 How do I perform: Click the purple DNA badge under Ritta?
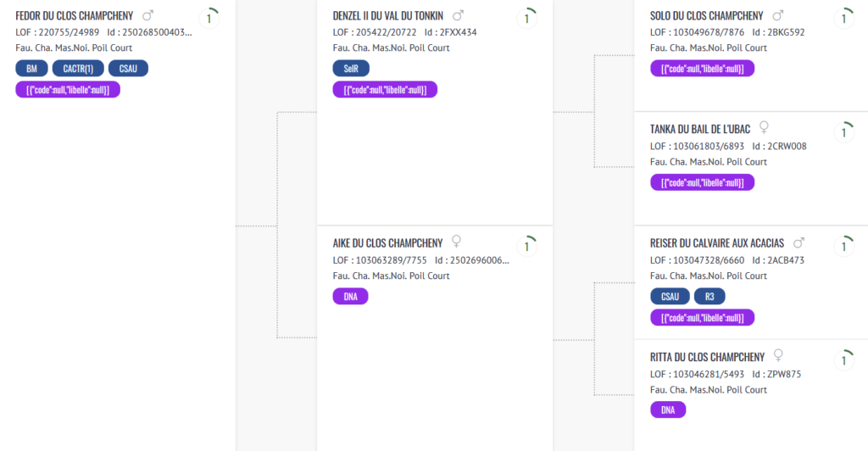click(x=668, y=410)
